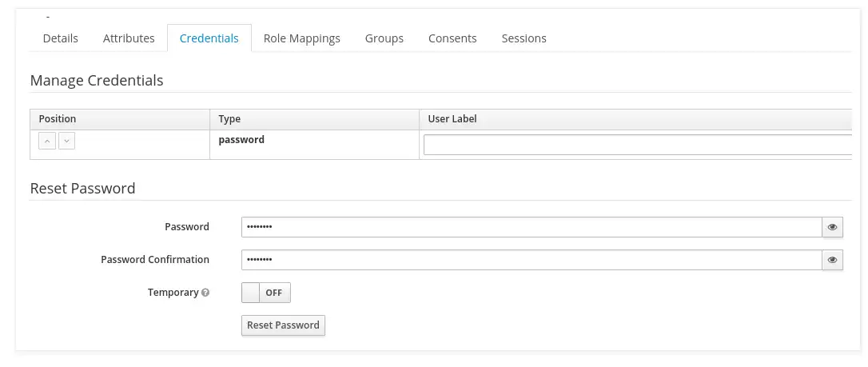Viewport: 868px width, 367px height.
Task: Select the Credentials tab
Action: tap(209, 38)
